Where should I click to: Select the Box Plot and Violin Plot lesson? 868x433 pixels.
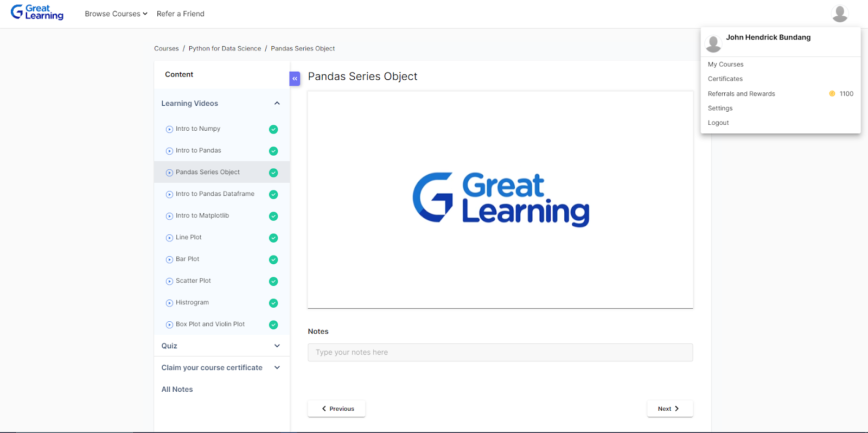click(210, 324)
